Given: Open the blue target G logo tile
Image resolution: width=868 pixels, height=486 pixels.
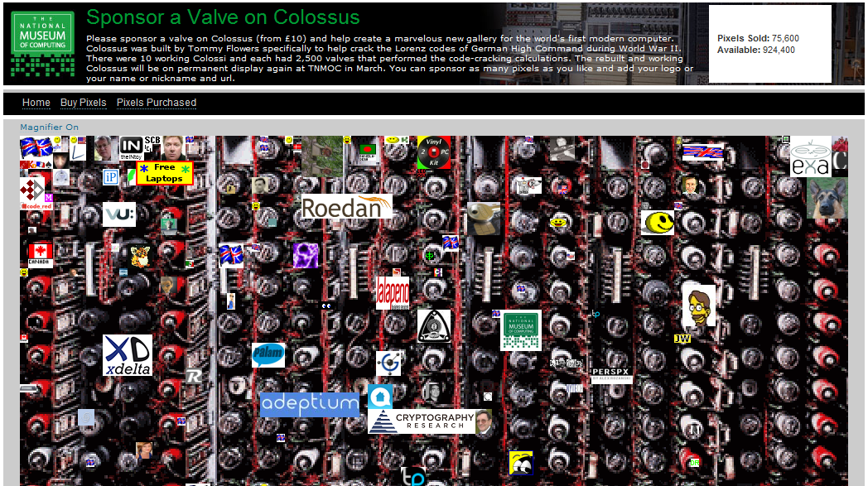Looking at the screenshot, I should pos(388,363).
